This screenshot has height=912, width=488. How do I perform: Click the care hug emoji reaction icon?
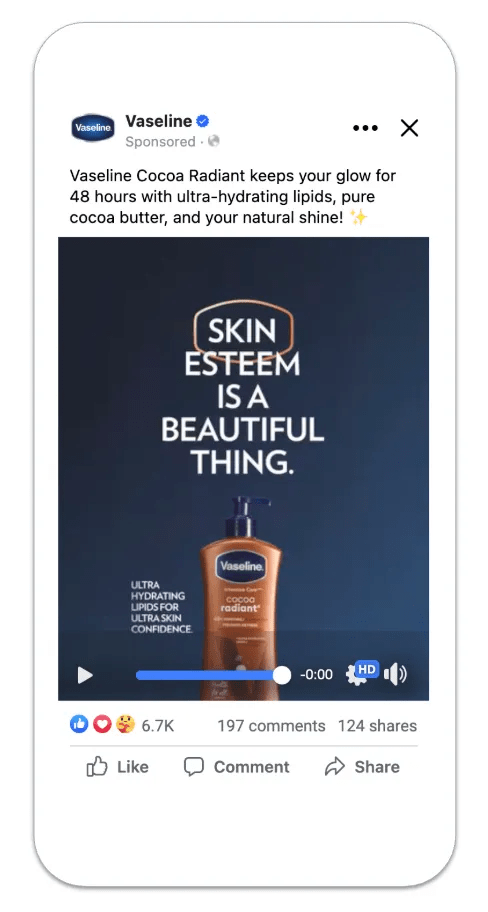pos(125,724)
